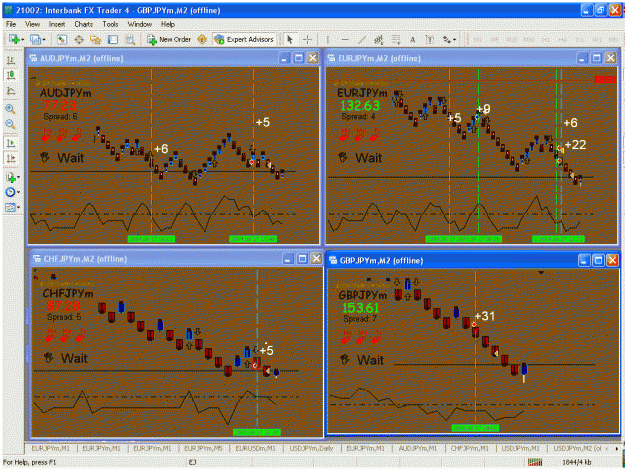Open the Insert menu
625x470 pixels.
point(57,24)
